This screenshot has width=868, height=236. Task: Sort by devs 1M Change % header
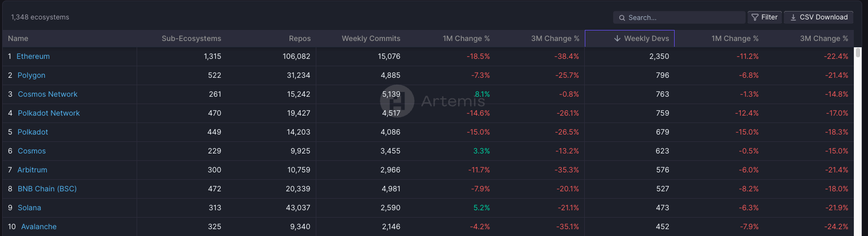[x=735, y=38]
